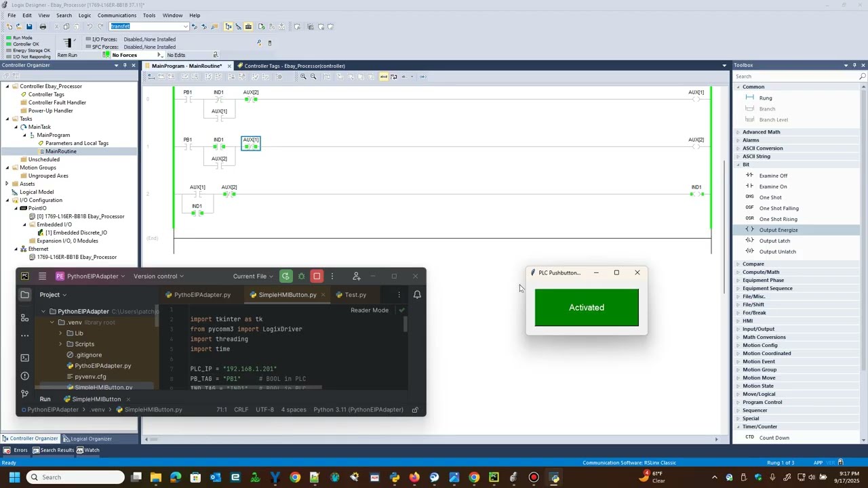The width and height of the screenshot is (868, 488).
Task: Open the File menu in Logix Designer
Action: 12,15
